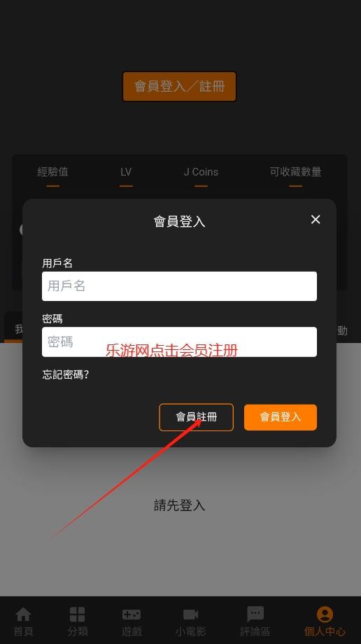361x644 pixels.
Task: Focus the 密碼 password input field
Action: tap(180, 342)
